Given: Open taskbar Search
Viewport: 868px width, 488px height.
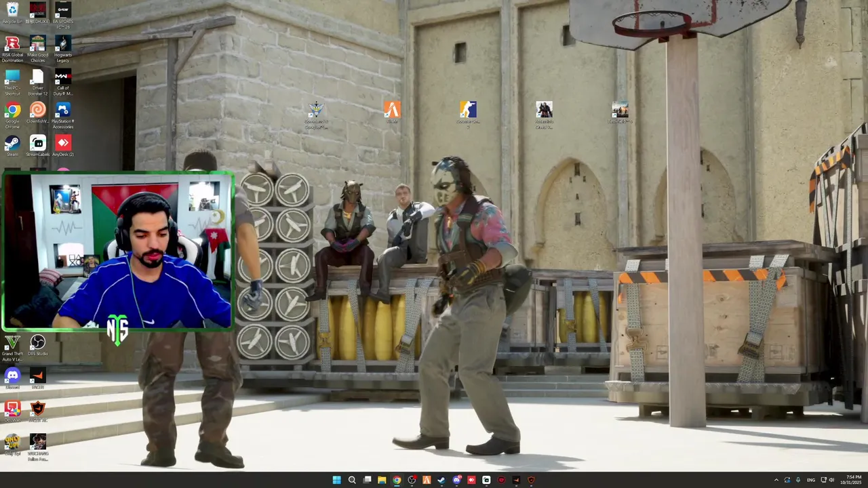Looking at the screenshot, I should click(352, 480).
